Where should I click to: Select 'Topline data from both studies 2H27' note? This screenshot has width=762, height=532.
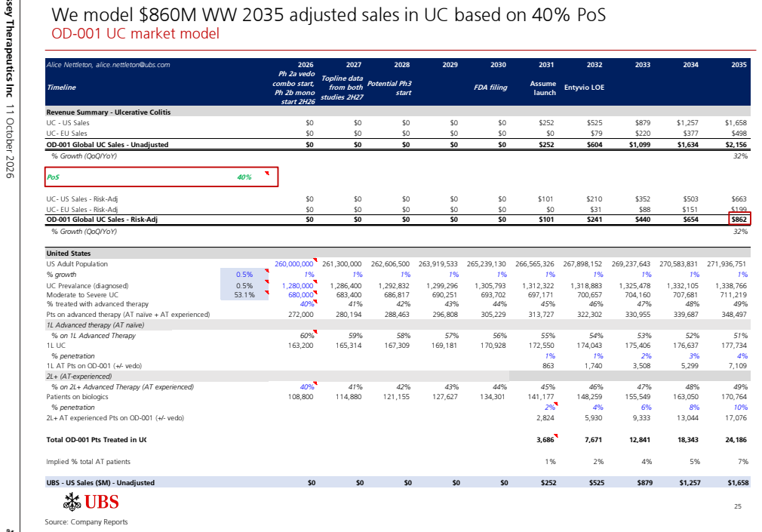coord(342,88)
